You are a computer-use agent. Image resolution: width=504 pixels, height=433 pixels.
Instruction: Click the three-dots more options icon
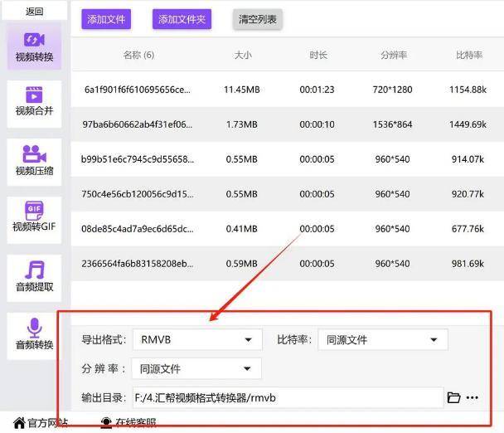pyautogui.click(x=472, y=398)
